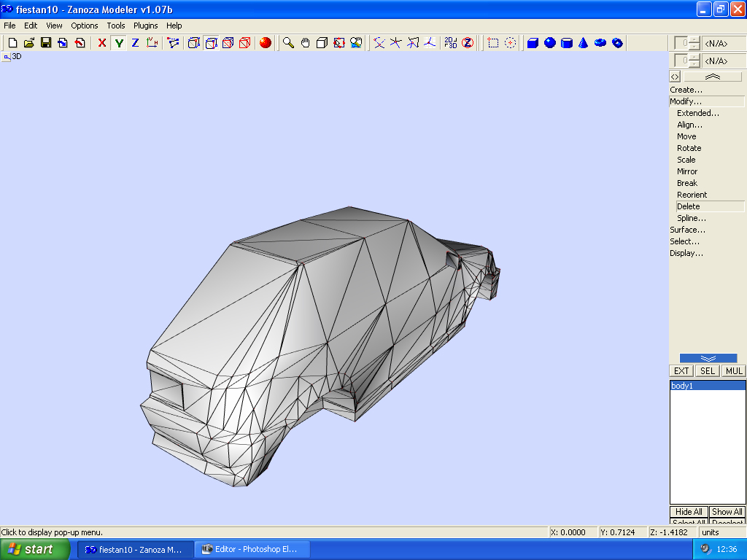Expand the Create... command group
747x560 pixels.
[686, 90]
